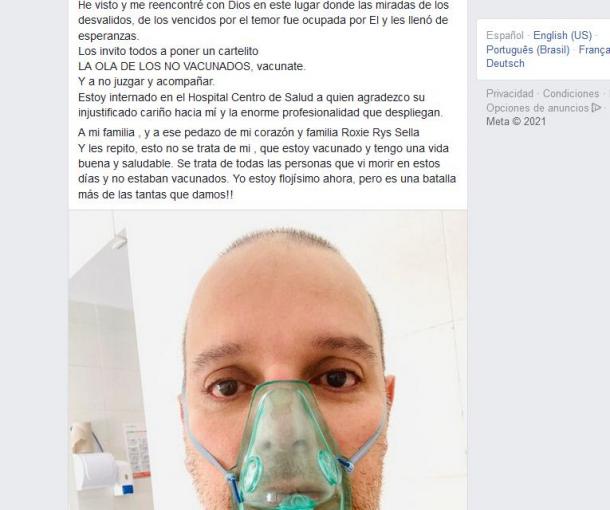Click 'Los invito todos a poner un cartelito'
This screenshot has width=610, height=510.
(168, 51)
